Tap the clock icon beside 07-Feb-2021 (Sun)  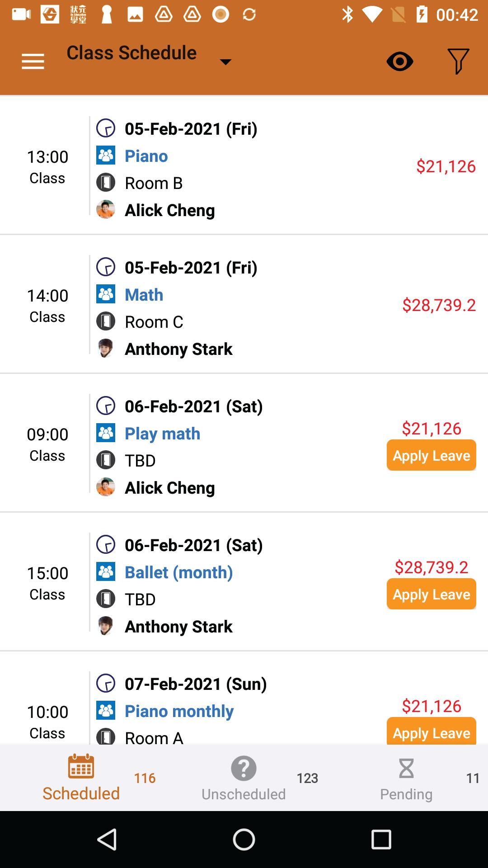click(x=106, y=684)
